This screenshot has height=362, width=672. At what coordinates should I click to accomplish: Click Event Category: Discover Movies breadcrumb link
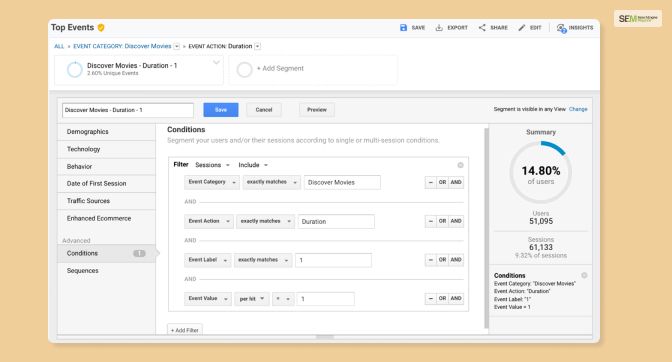[x=122, y=46]
